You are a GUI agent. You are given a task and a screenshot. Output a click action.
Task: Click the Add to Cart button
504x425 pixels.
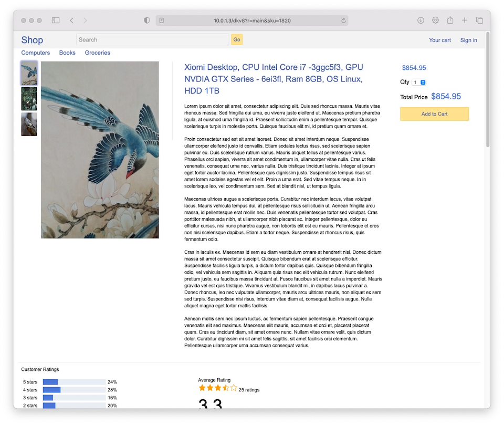(434, 114)
